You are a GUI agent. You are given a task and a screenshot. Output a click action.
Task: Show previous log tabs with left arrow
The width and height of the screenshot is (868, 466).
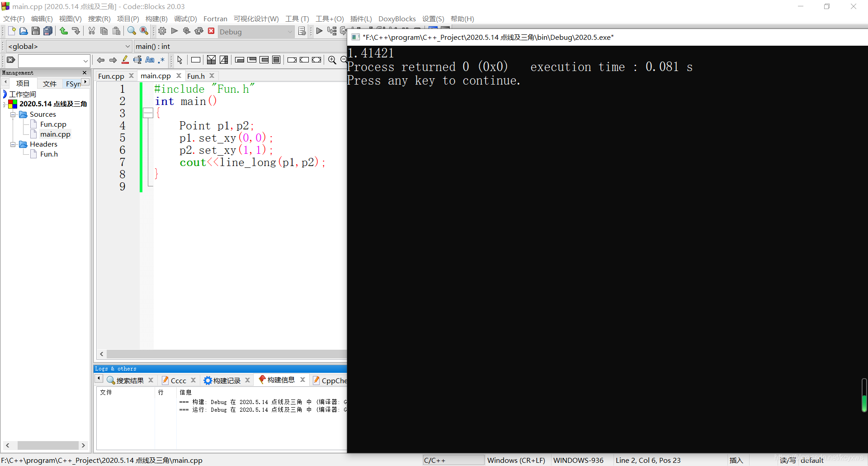[x=99, y=379]
